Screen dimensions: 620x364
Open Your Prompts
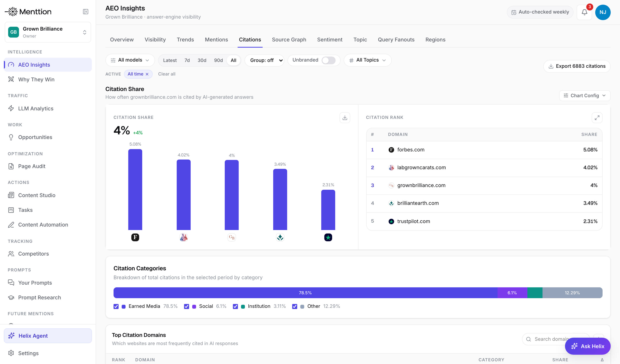[48, 283]
